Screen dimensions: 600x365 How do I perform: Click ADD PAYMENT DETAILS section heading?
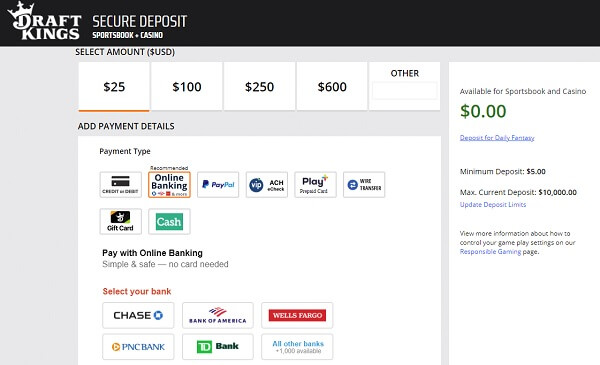pos(126,126)
